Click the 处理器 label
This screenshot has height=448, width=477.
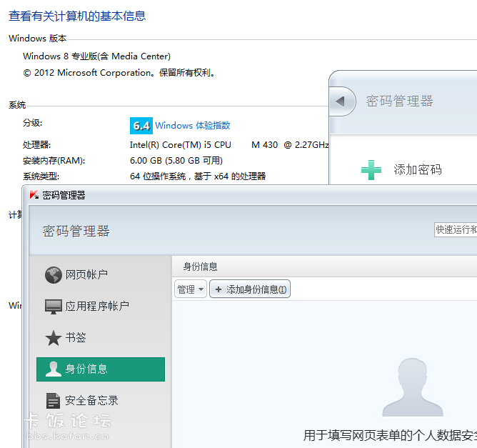point(37,145)
